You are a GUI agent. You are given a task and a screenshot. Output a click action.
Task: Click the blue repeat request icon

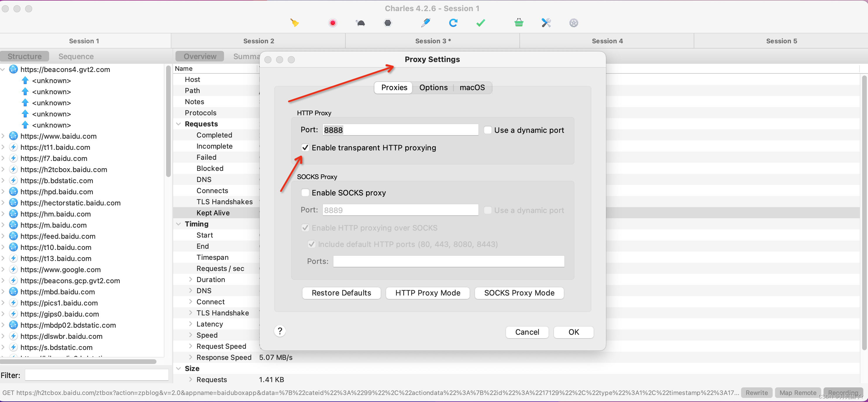pyautogui.click(x=453, y=23)
